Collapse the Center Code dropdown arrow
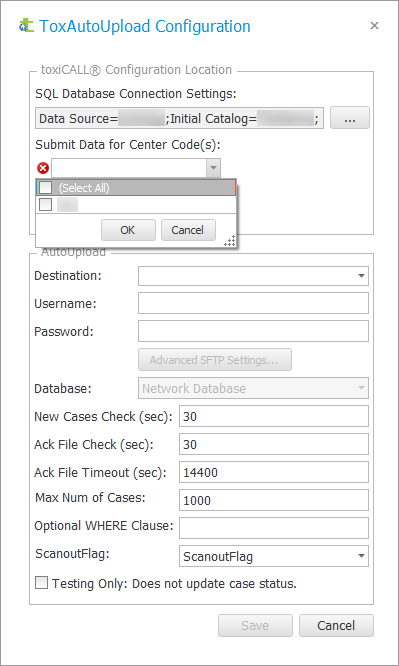 tap(213, 169)
